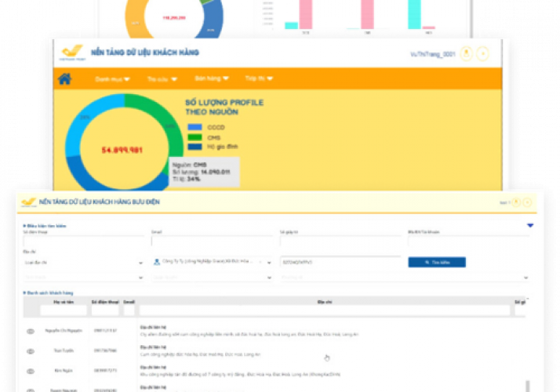View details of the Kim Ngân row via the eye icon
Viewport: 560px width, 392px height.
click(x=31, y=372)
